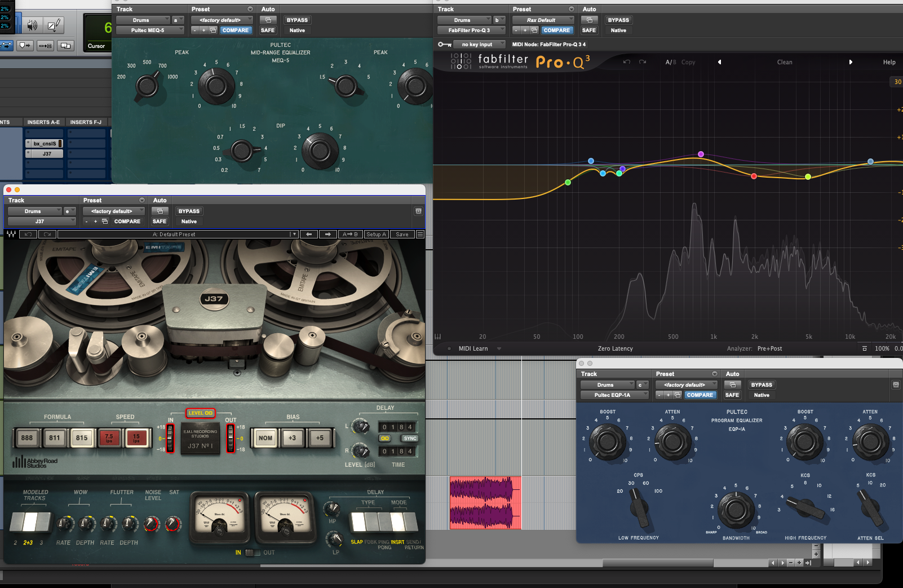
Task: Expand the MIDI Learn dropdown arrow in Pro-Q 3
Action: click(499, 348)
